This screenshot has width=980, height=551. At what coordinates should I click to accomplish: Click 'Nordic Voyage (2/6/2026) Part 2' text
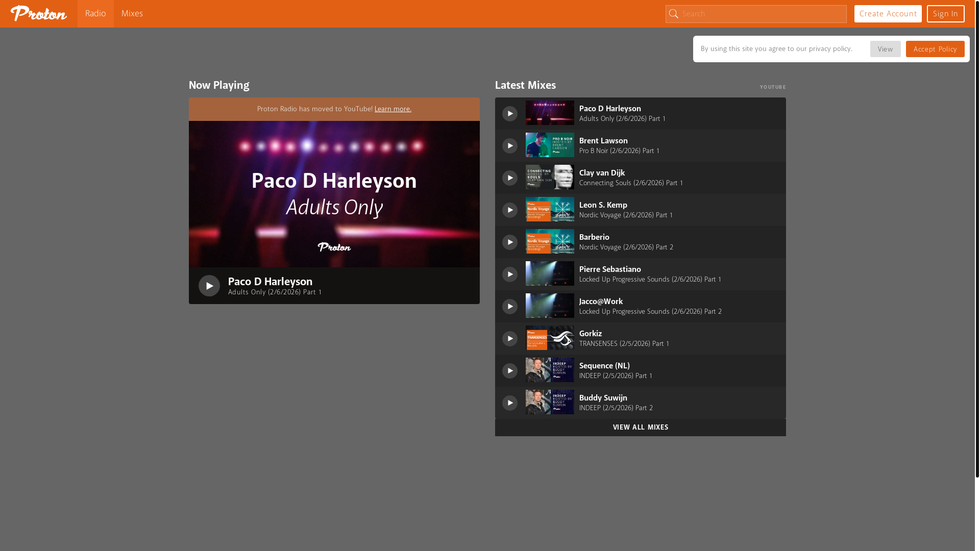pyautogui.click(x=626, y=247)
